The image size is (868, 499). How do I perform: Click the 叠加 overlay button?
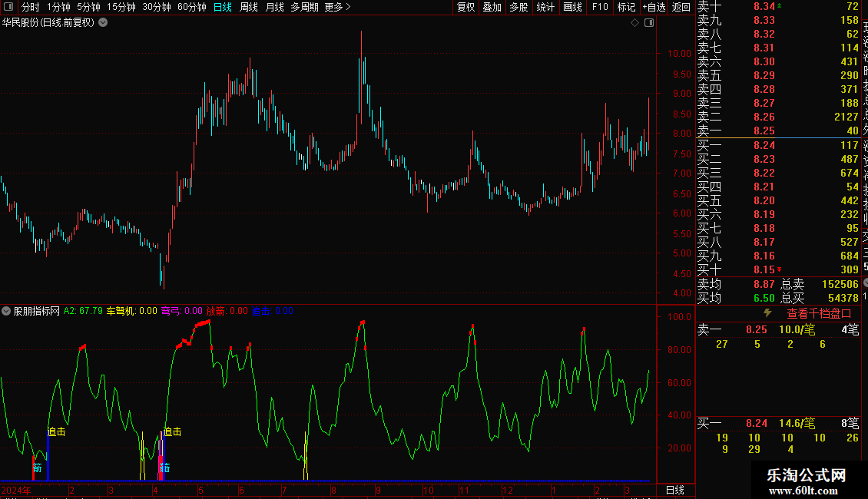[x=492, y=7]
